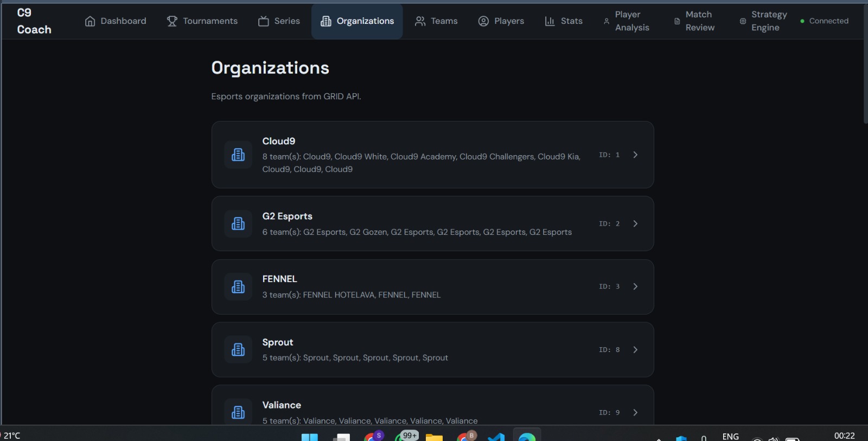868x441 pixels.
Task: Click the Series calendar icon
Action: point(264,21)
